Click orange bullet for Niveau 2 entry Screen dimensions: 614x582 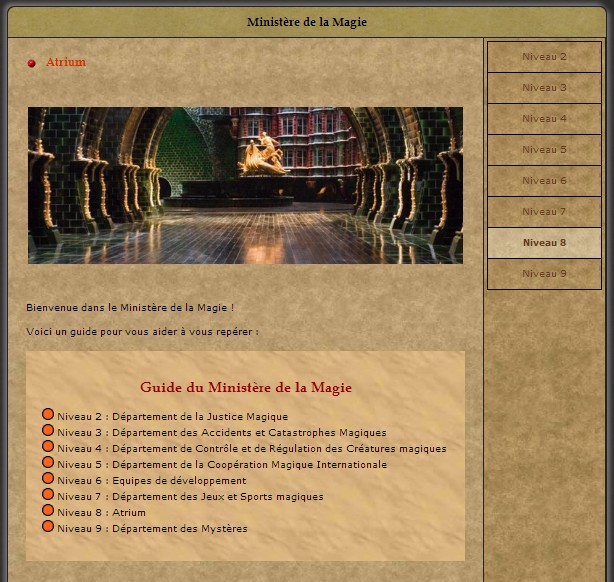48,414
